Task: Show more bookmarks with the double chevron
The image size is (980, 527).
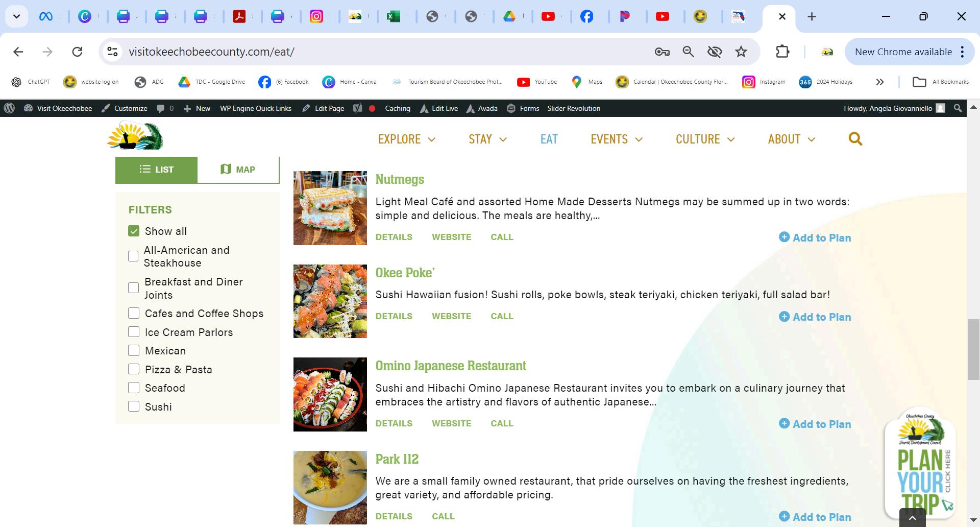Action: pyautogui.click(x=880, y=82)
